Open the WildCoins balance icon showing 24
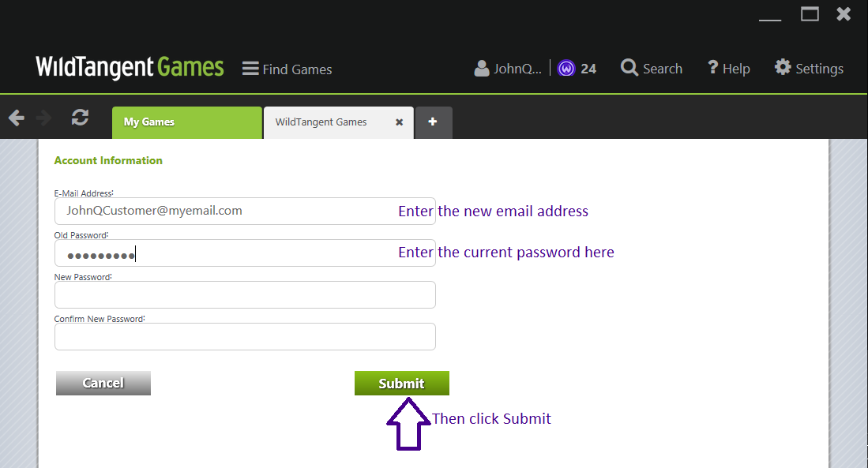The height and width of the screenshot is (468, 868). pyautogui.click(x=567, y=68)
